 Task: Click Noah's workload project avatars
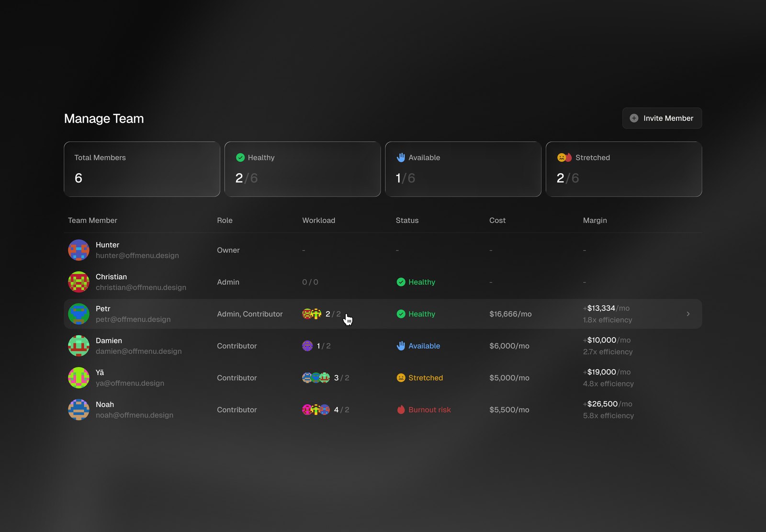pos(316,410)
